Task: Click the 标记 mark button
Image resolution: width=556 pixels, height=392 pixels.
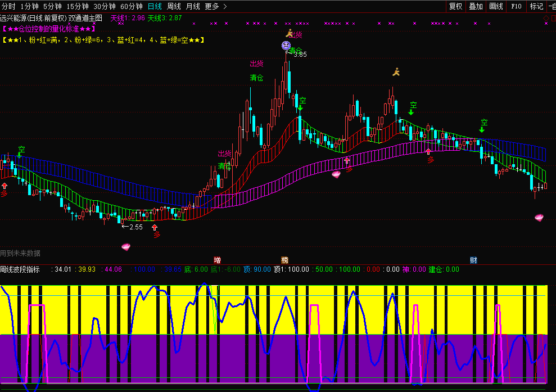Action: 536,6
